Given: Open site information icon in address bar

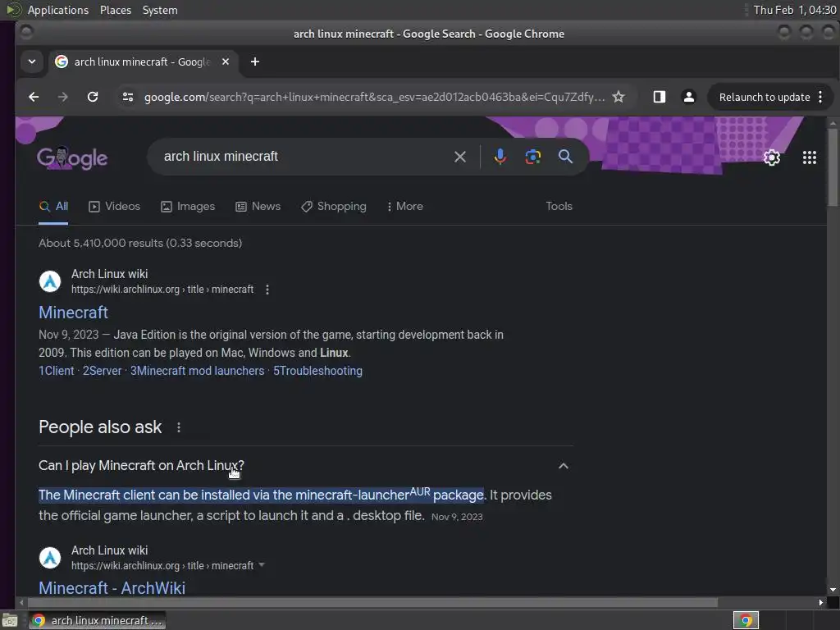Looking at the screenshot, I should (x=128, y=97).
